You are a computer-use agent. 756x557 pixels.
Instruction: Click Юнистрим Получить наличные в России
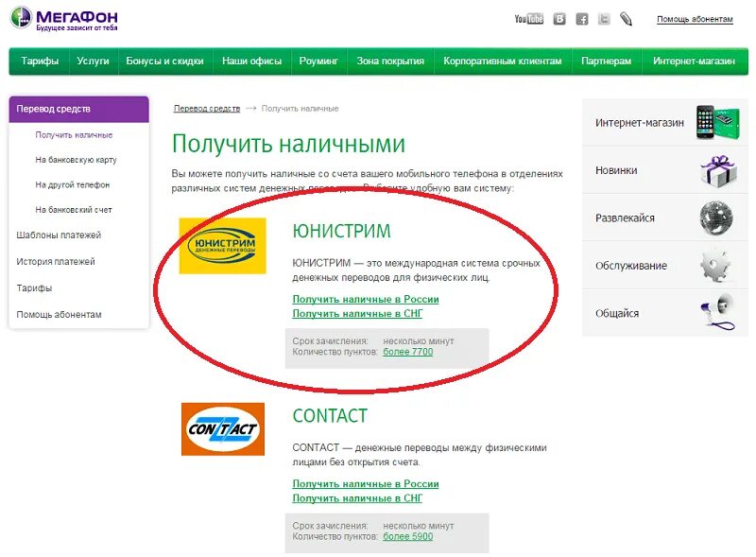point(366,299)
